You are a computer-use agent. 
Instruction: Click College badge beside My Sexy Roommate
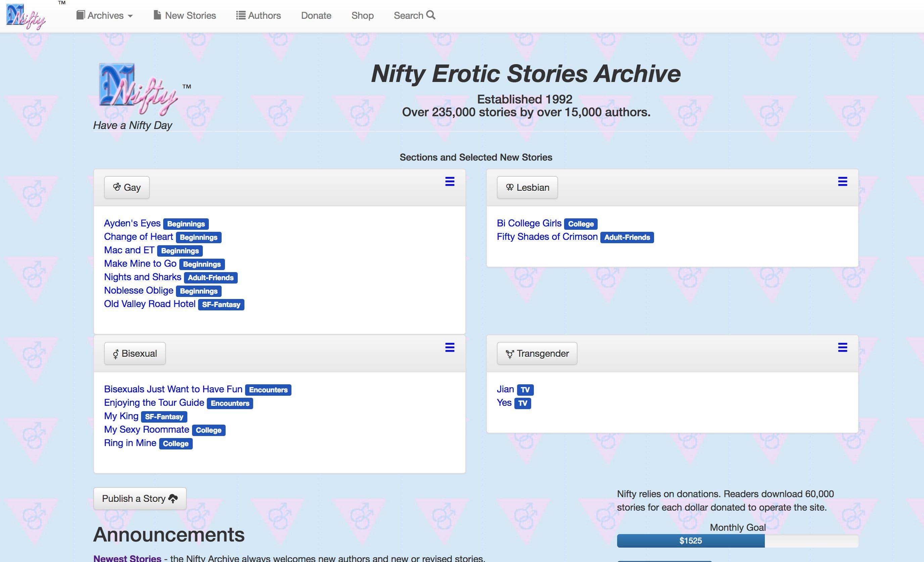tap(208, 430)
